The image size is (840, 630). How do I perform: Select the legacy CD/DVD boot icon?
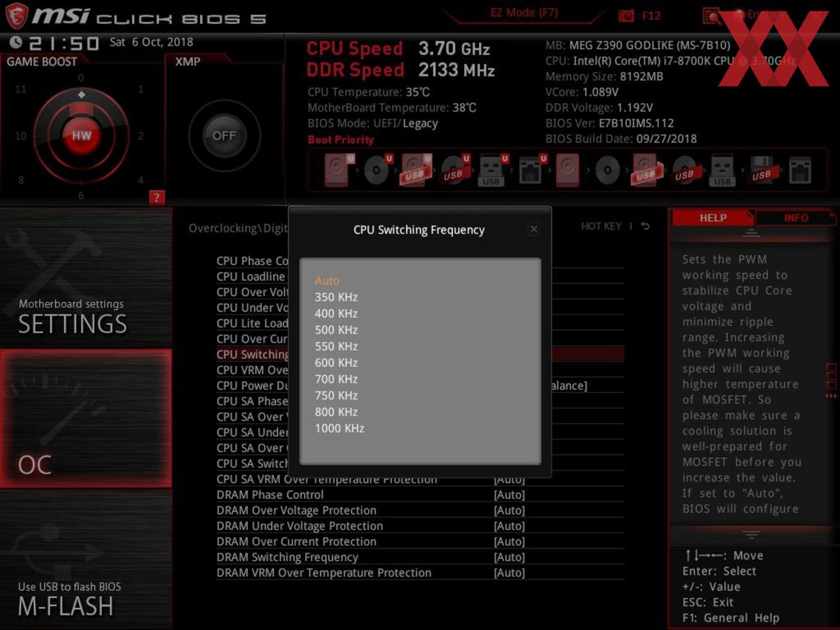coord(607,170)
